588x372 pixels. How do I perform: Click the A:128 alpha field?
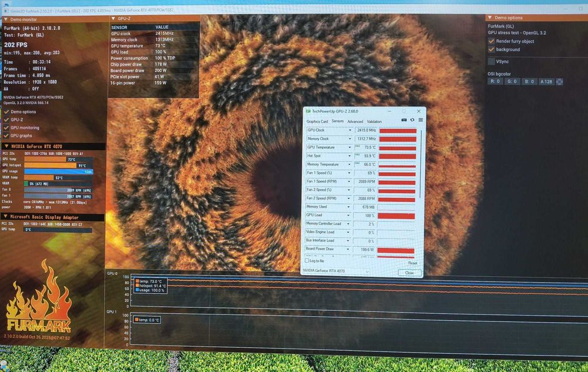click(546, 81)
